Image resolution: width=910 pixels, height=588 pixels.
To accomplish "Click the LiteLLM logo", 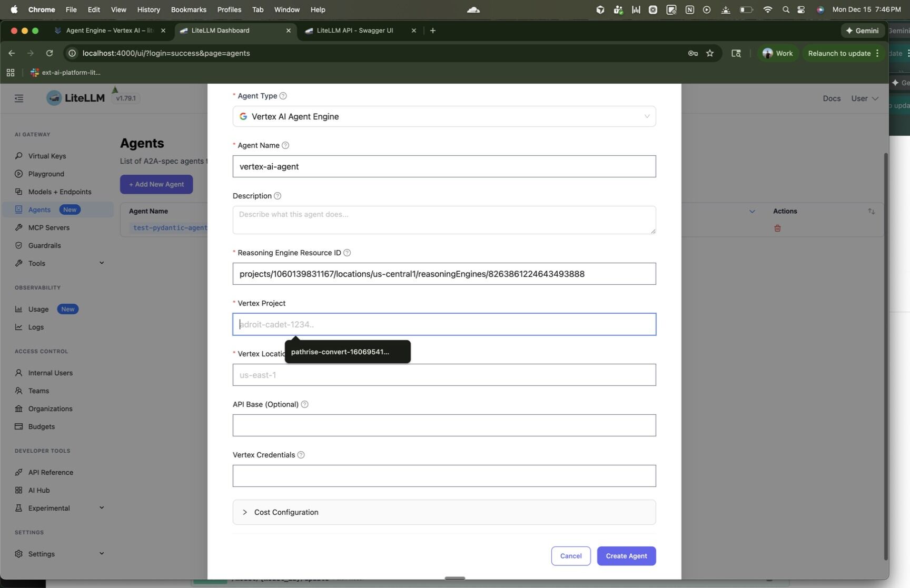I will click(x=75, y=98).
